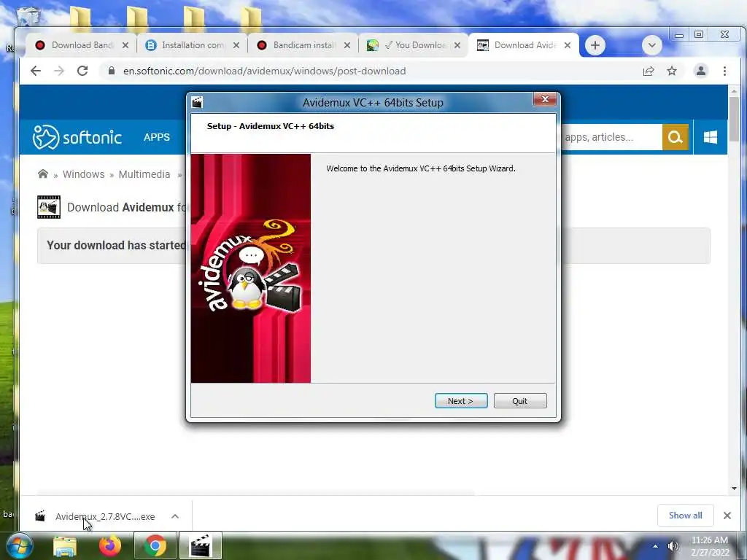
Task: Switch to Chrome in taskbar
Action: [155, 545]
